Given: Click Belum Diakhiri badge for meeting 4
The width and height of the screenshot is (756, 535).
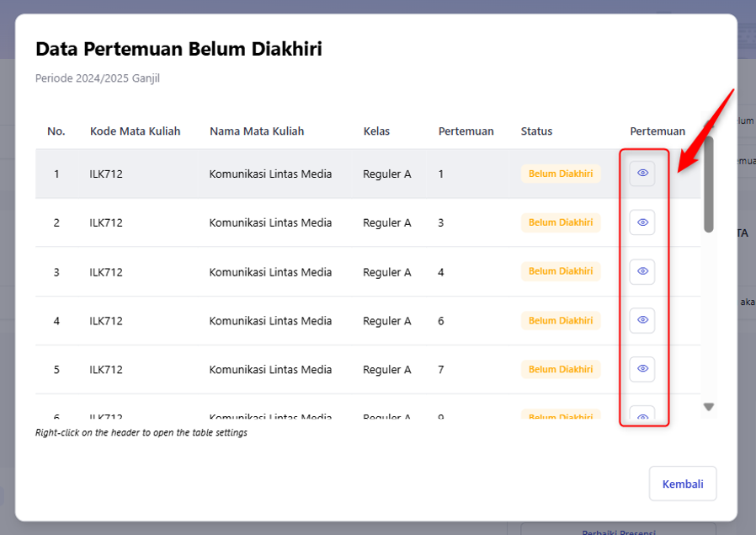Looking at the screenshot, I should (561, 271).
